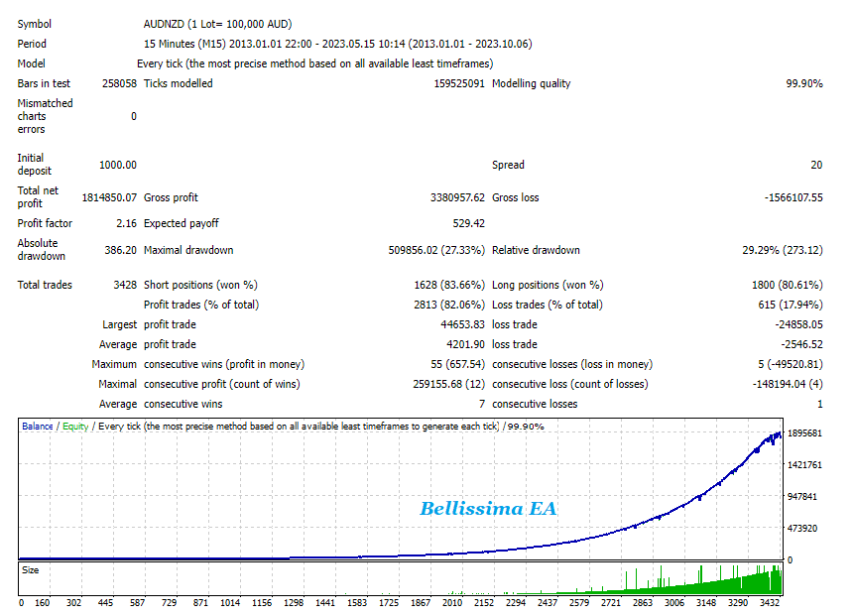Click the Size label in the volume panel
This screenshot has width=854, height=616.
point(31,570)
